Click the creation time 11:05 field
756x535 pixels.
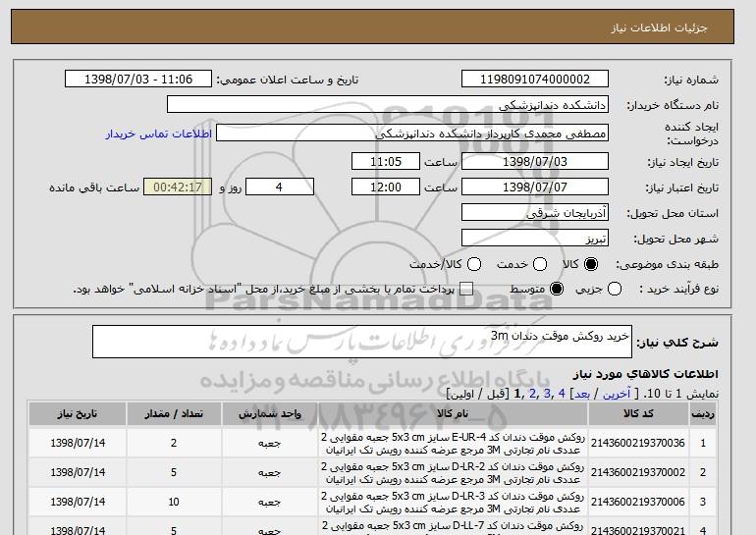(x=386, y=161)
